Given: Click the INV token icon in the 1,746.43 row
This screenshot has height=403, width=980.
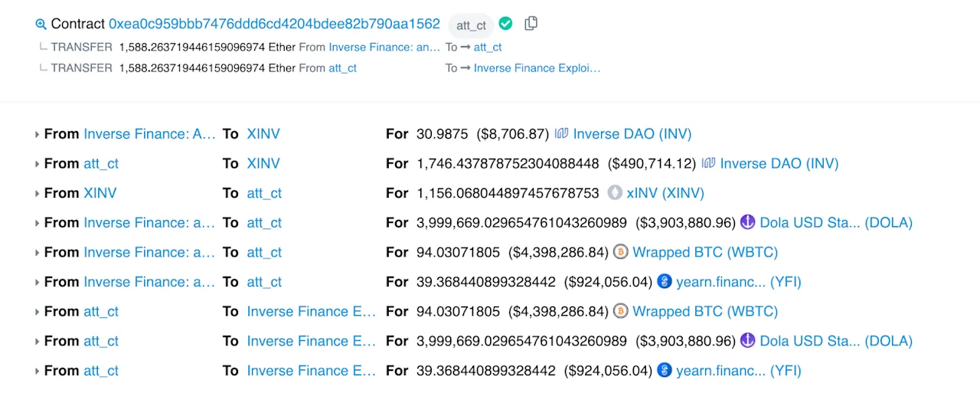Looking at the screenshot, I should 708,163.
